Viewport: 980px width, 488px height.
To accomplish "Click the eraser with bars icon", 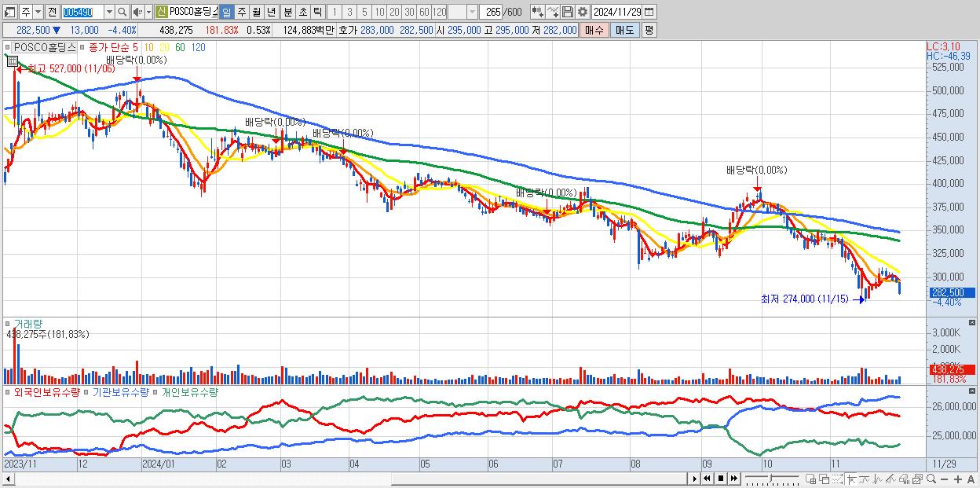I will (x=904, y=479).
